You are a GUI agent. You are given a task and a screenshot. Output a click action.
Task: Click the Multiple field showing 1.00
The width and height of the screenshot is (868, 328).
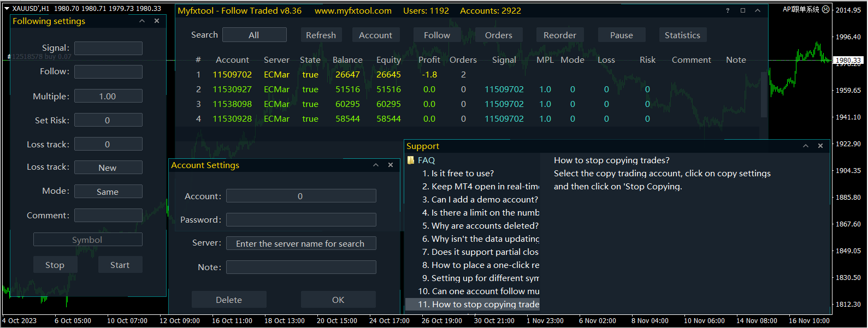[108, 96]
